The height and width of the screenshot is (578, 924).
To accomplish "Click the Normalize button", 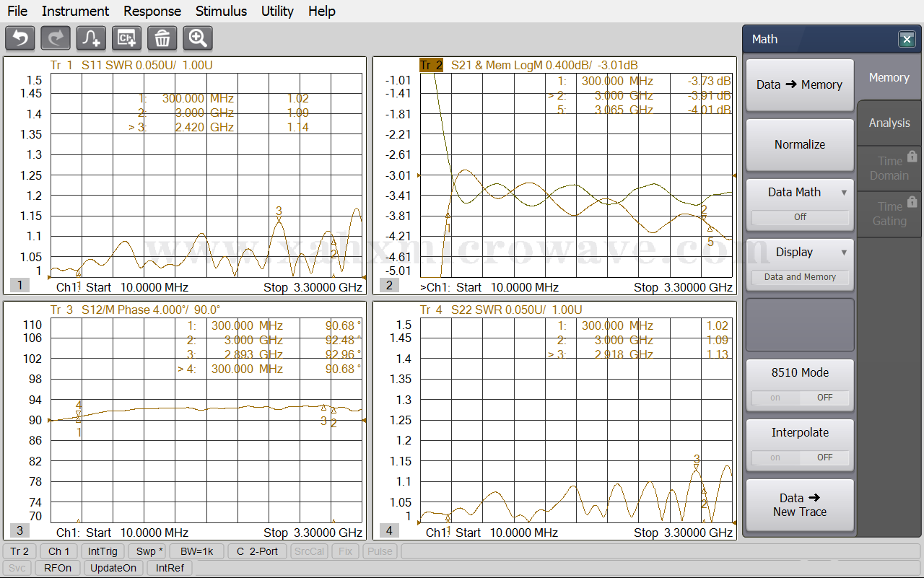I will click(x=800, y=144).
